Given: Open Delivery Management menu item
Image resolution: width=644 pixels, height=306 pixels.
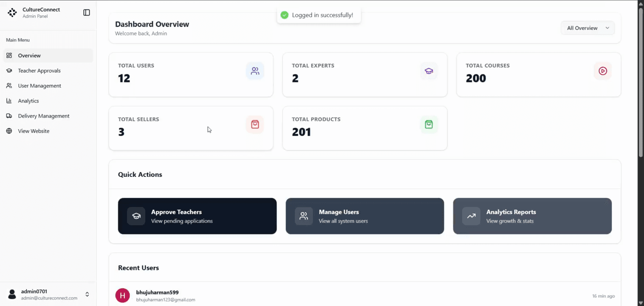Looking at the screenshot, I should tap(48, 116).
